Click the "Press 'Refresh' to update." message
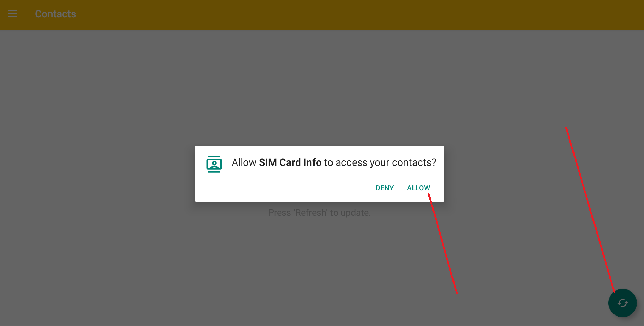Screen dimensions: 644x326 point(320,213)
